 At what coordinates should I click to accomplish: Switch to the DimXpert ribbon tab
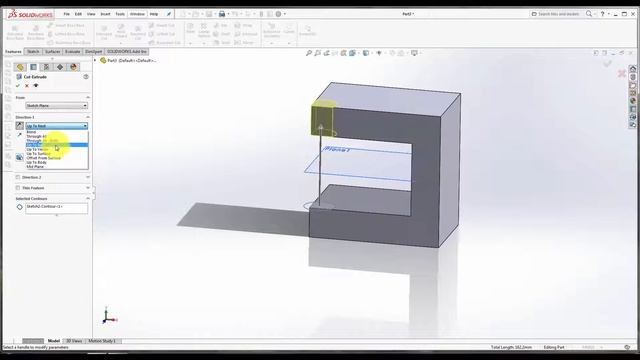[93, 52]
